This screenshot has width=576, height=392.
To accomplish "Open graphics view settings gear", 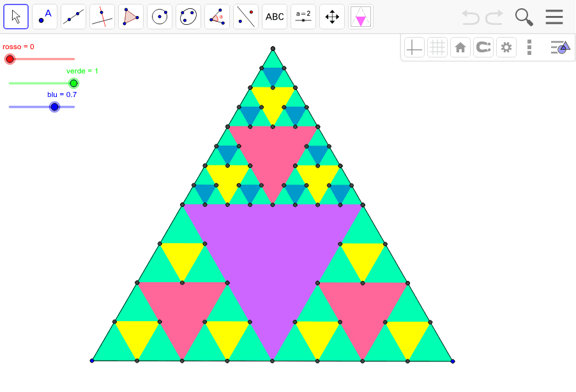I will [506, 47].
